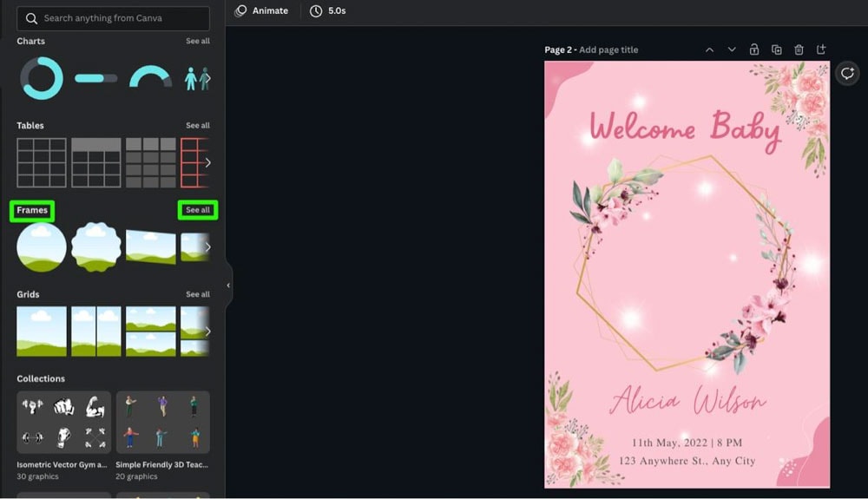Click the Canva search field
868x499 pixels.
pos(114,18)
